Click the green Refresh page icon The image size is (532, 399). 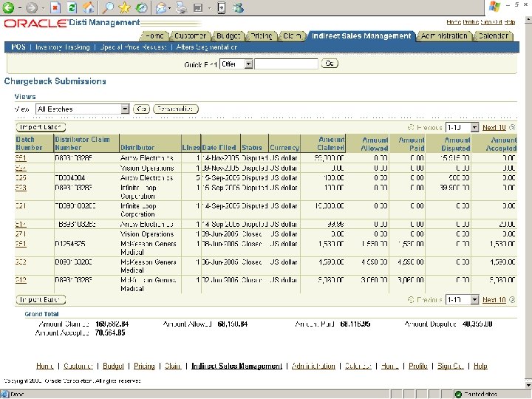pyautogui.click(x=72, y=7)
